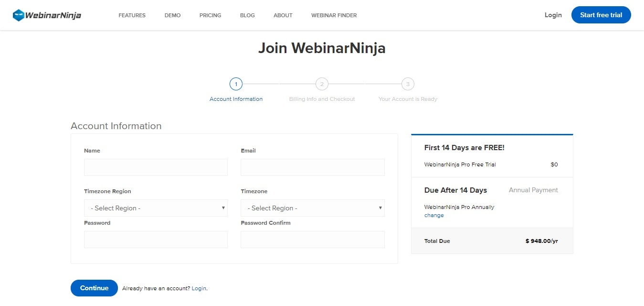Open WEBINAR FINDER in the nav bar
The height and width of the screenshot is (306, 644).
tap(334, 15)
